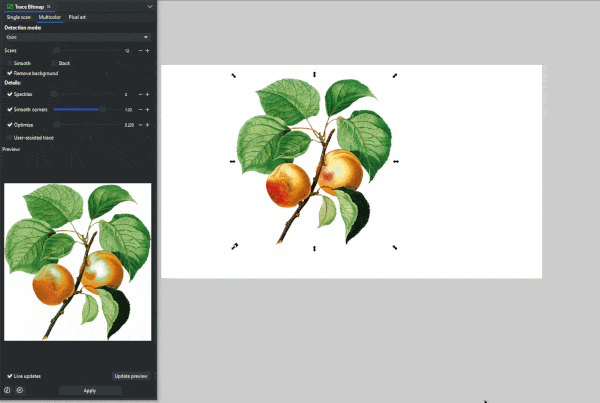600x403 pixels.
Task: Click the reset to defaults icon
Action: (7, 390)
